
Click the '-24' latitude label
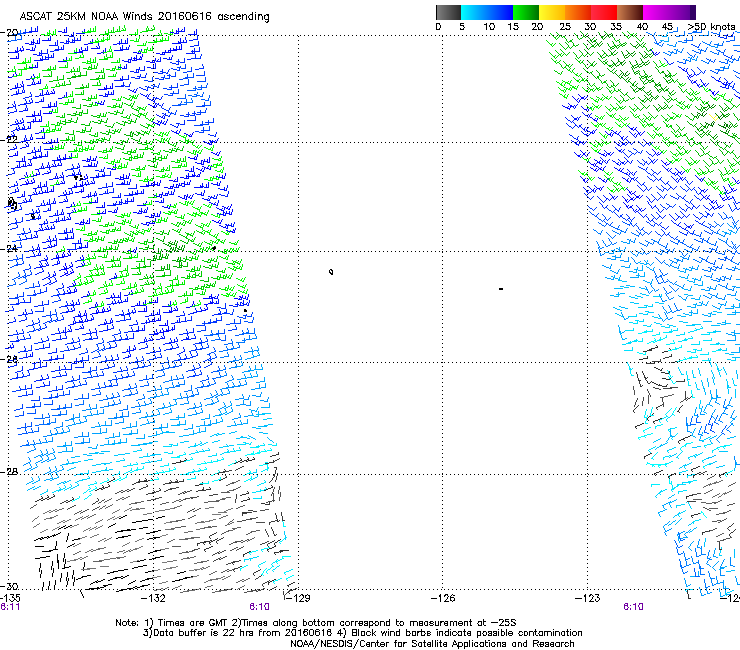(9, 248)
